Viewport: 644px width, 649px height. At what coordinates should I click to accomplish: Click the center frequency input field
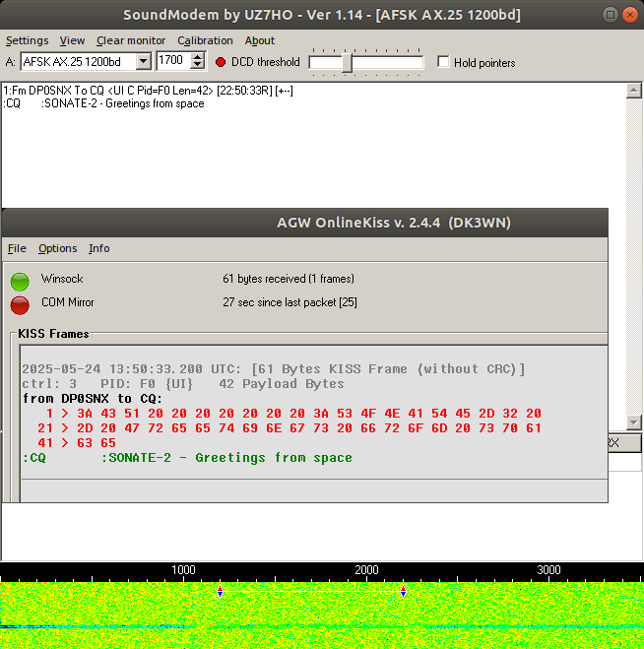pyautogui.click(x=171, y=61)
